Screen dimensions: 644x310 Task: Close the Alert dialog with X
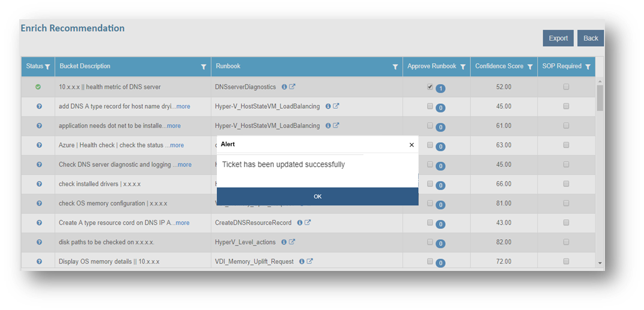pos(412,145)
